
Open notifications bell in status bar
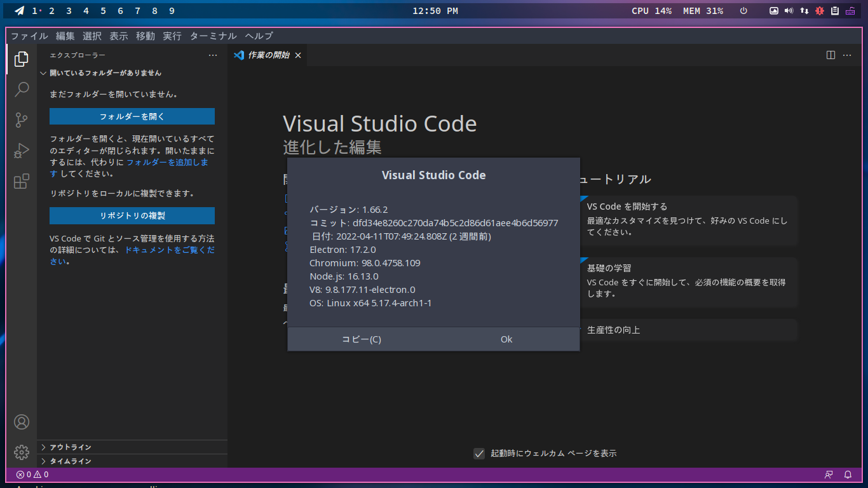point(848,475)
